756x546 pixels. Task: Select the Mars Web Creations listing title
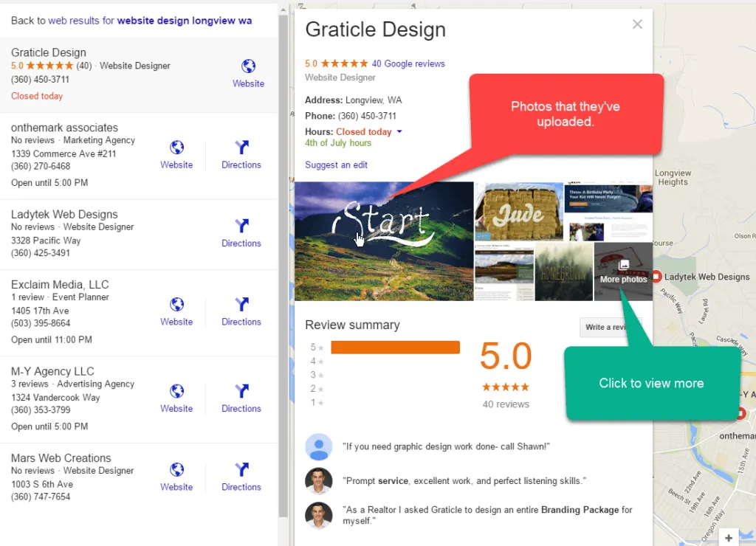[61, 458]
